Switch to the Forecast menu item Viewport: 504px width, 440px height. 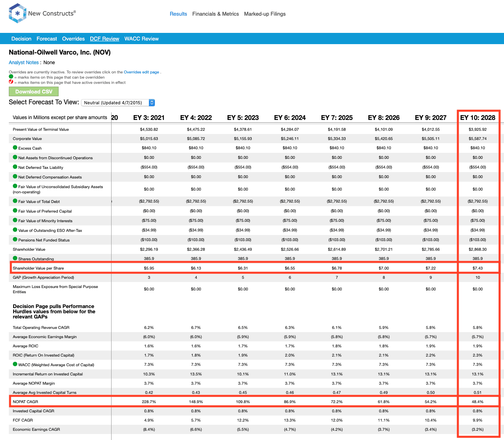pyautogui.click(x=47, y=39)
